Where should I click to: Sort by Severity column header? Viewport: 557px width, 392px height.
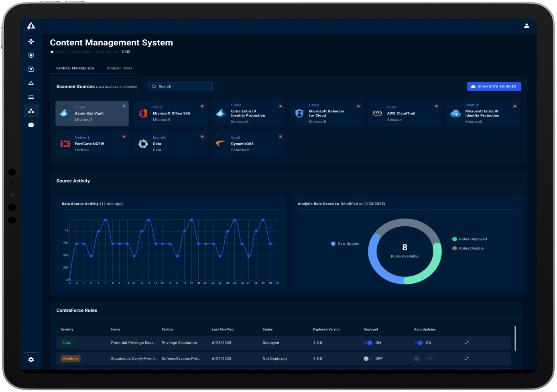coord(67,329)
